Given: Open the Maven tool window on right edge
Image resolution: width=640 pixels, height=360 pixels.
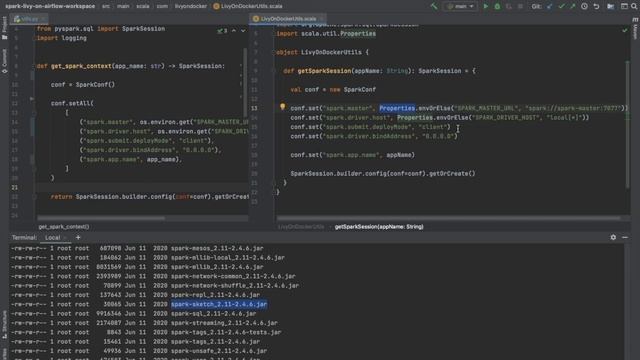Looking at the screenshot, I should (635, 29).
